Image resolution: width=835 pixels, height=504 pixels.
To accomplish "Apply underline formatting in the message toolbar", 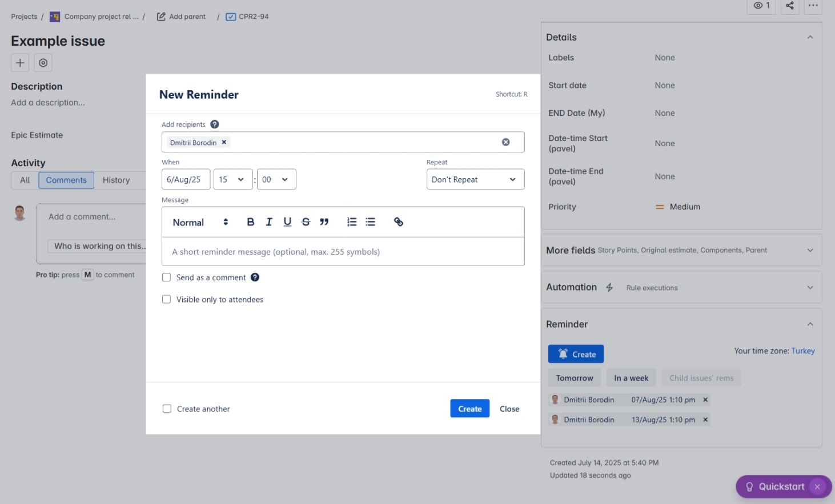I will tap(287, 222).
